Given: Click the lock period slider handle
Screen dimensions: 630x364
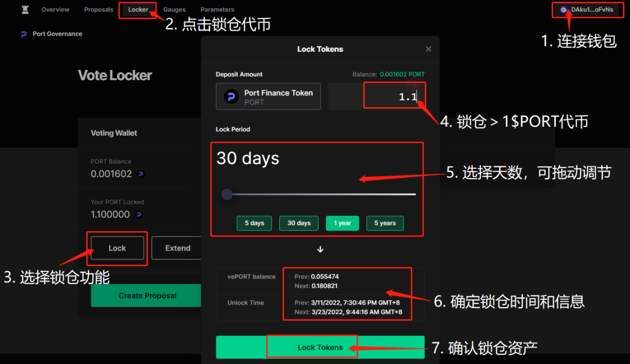Looking at the screenshot, I should [x=227, y=194].
